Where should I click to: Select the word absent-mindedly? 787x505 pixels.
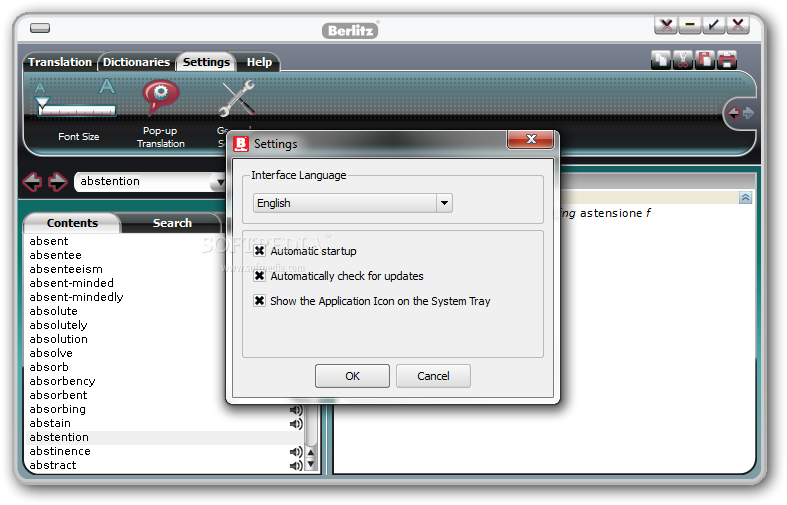click(76, 298)
